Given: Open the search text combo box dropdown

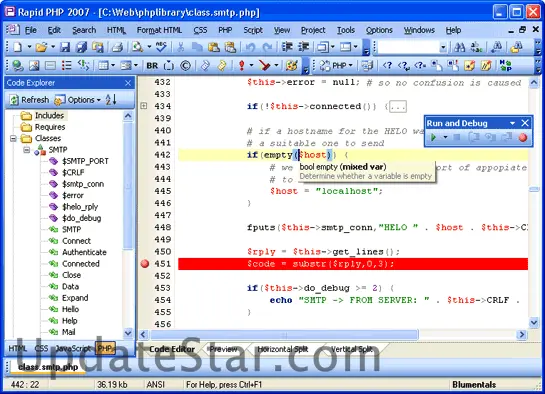Looking at the screenshot, I should click(x=443, y=47).
